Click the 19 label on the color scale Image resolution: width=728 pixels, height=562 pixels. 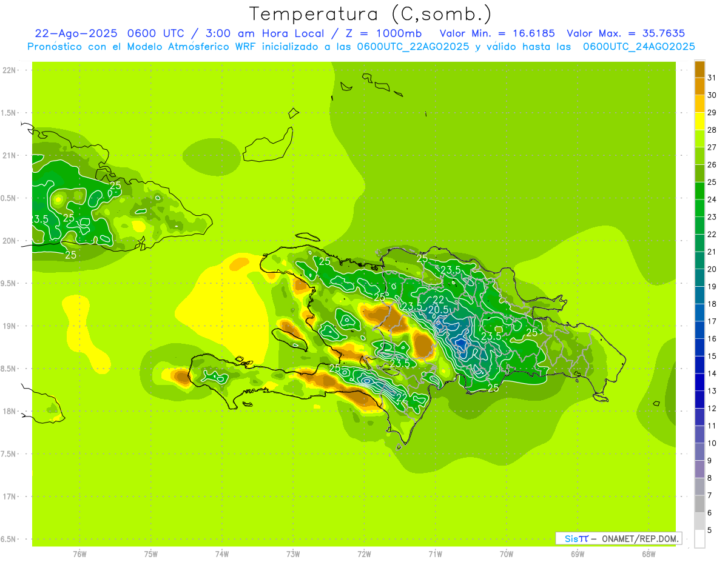click(x=712, y=287)
